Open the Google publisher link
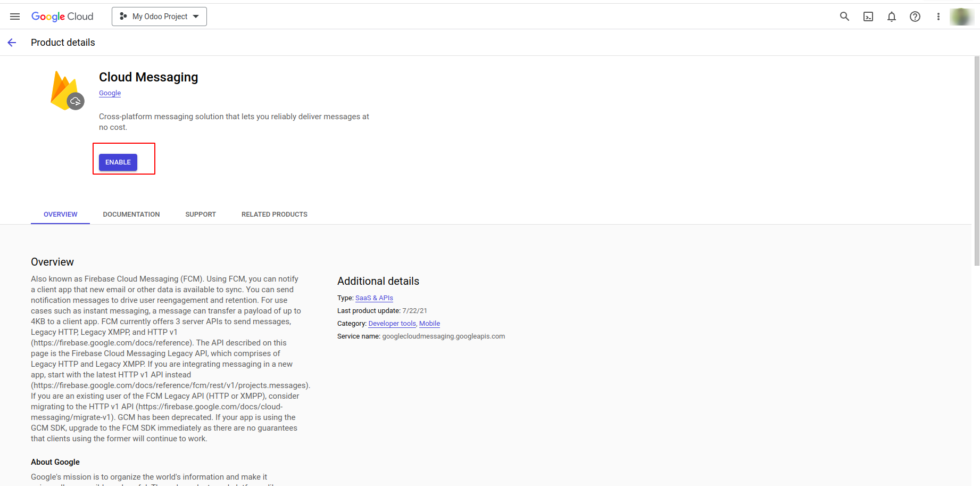Screen dimensions: 980x486 (x=110, y=93)
